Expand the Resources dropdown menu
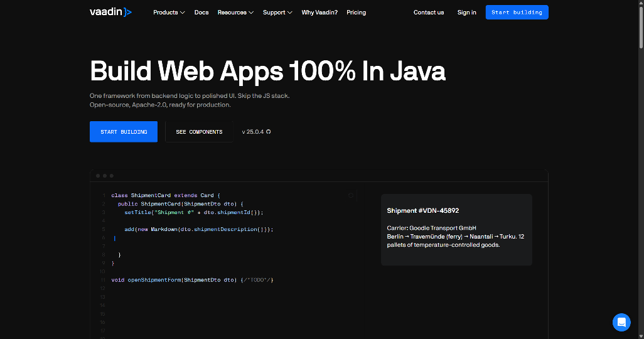The height and width of the screenshot is (339, 644). [x=232, y=13]
